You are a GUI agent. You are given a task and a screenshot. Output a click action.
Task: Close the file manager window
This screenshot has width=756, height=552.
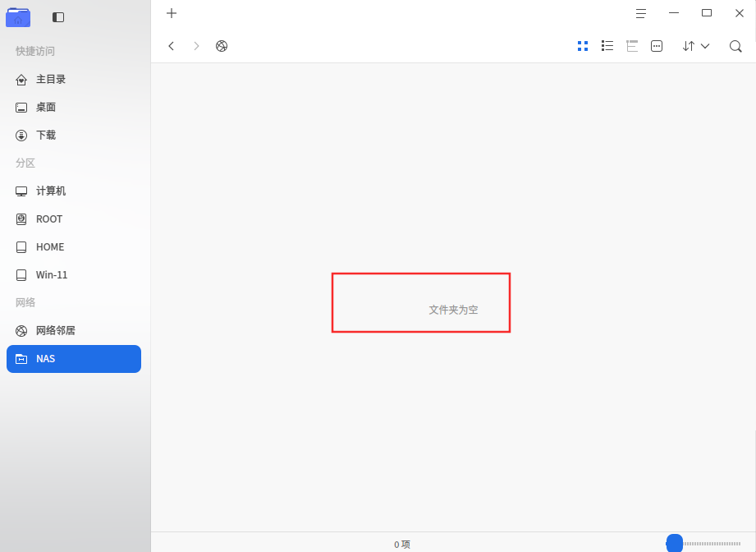point(740,13)
